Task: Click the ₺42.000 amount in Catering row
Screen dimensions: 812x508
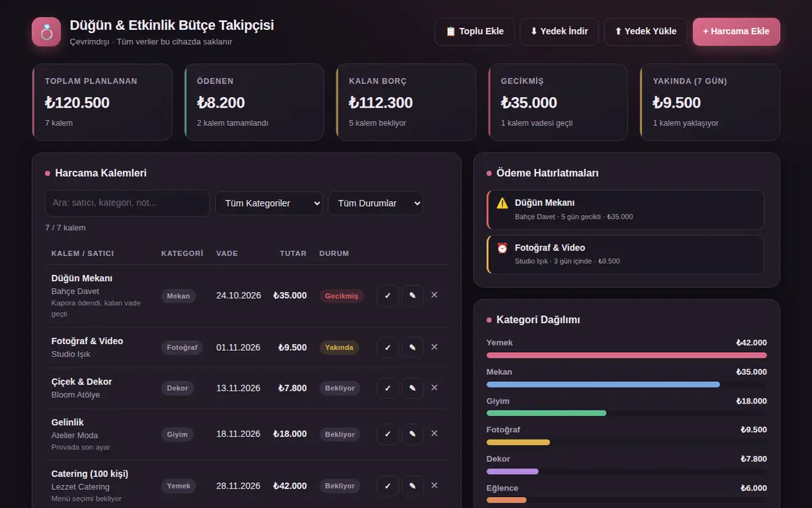Action: tap(290, 486)
